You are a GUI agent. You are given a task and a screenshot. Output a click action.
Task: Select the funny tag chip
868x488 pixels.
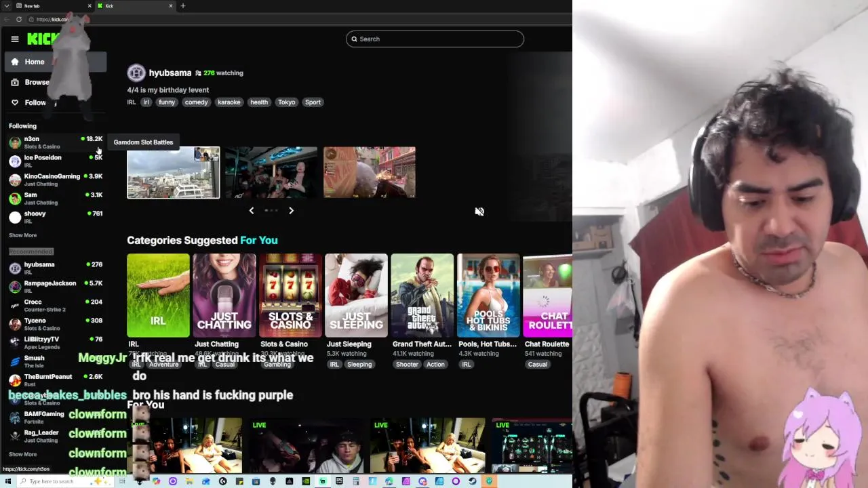pos(167,102)
